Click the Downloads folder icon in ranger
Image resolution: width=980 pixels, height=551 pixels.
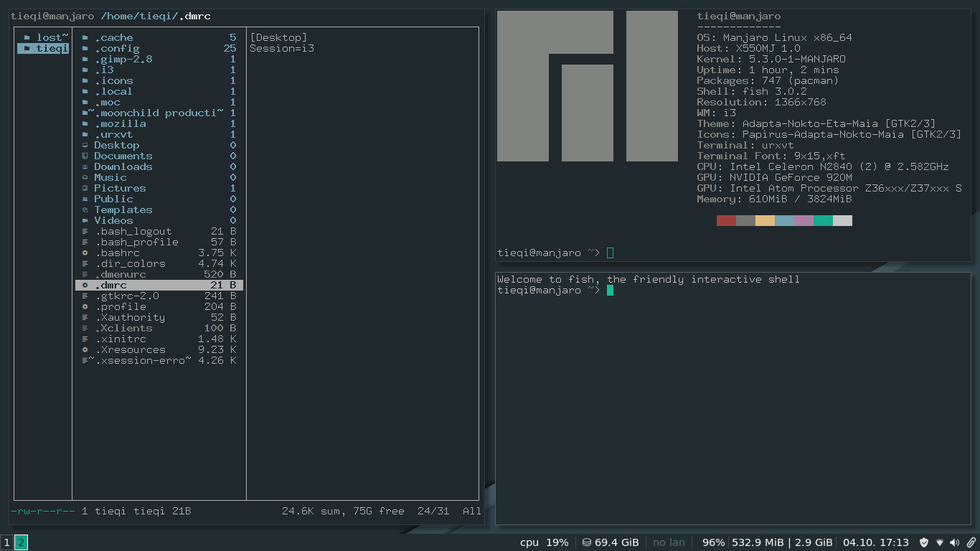click(85, 167)
